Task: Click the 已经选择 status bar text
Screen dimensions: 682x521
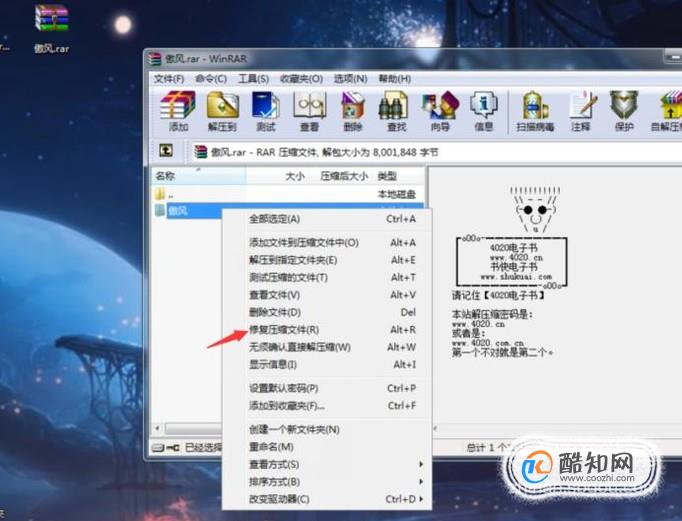Action: [x=203, y=448]
